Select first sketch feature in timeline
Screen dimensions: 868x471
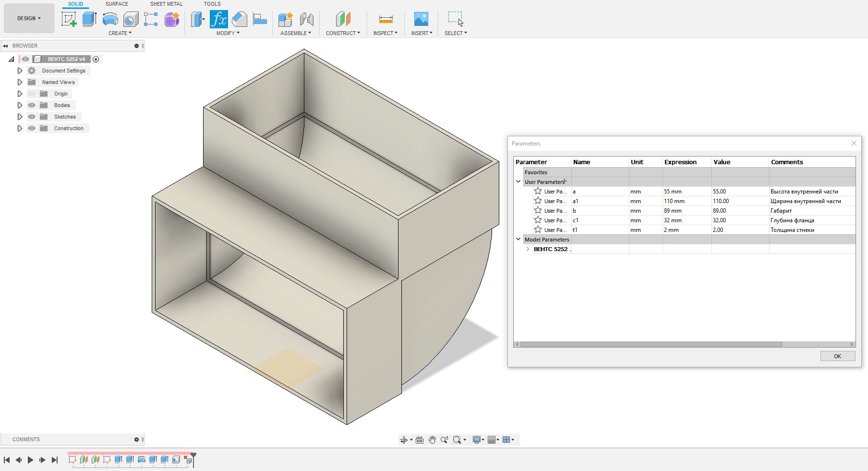click(72, 459)
